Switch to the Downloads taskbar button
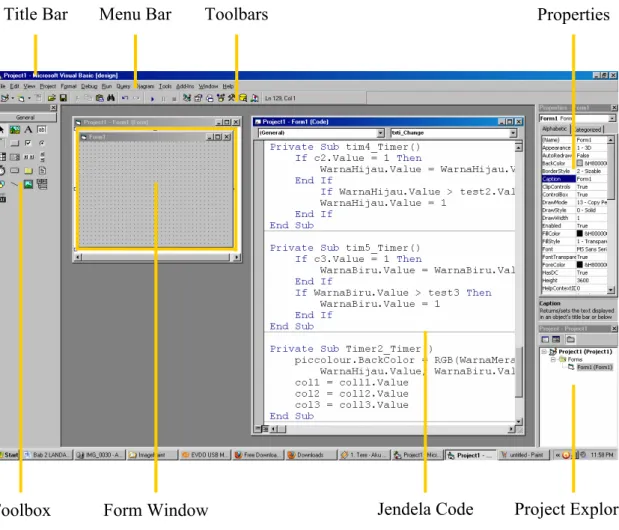The width and height of the screenshot is (619, 530). pyautogui.click(x=310, y=455)
